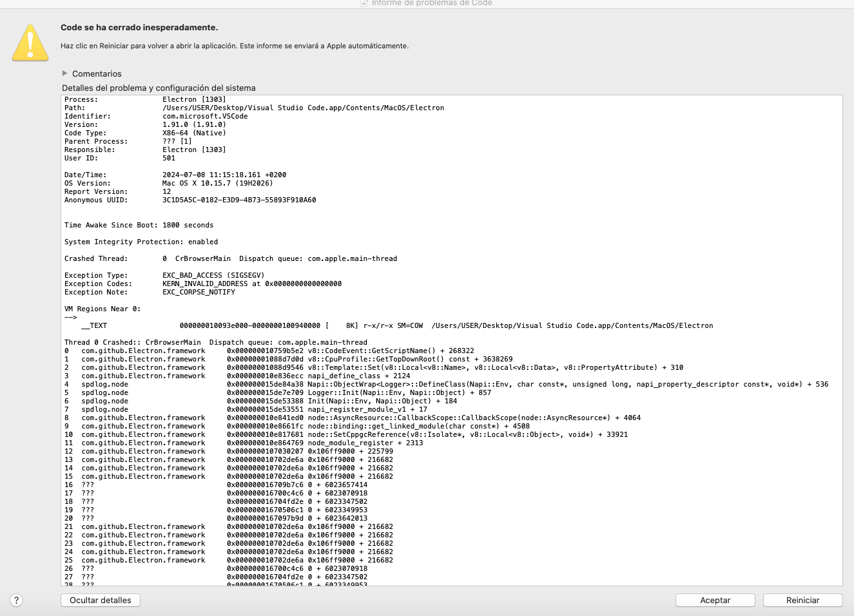Click the Version value 1.91.0 (1.91.0)
Image resolution: width=854 pixels, height=616 pixels.
(x=194, y=124)
